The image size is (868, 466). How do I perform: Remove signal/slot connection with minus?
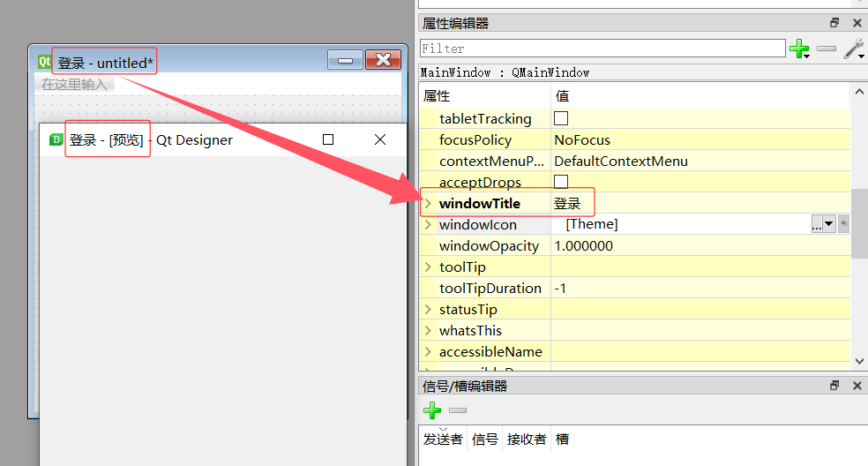tap(458, 410)
